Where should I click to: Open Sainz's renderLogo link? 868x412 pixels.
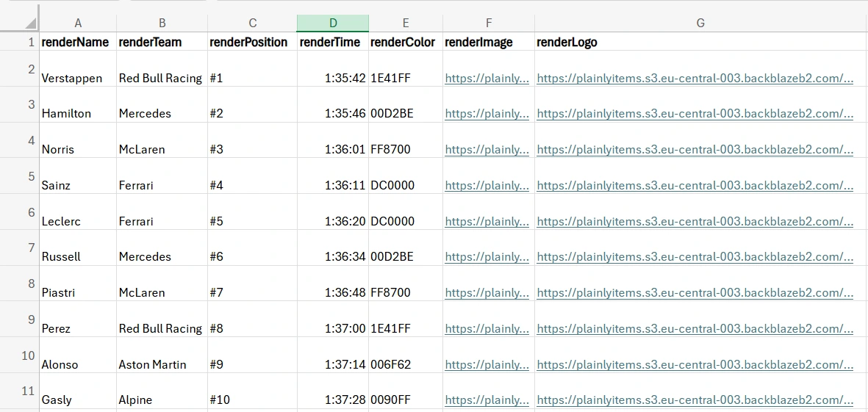click(x=695, y=186)
